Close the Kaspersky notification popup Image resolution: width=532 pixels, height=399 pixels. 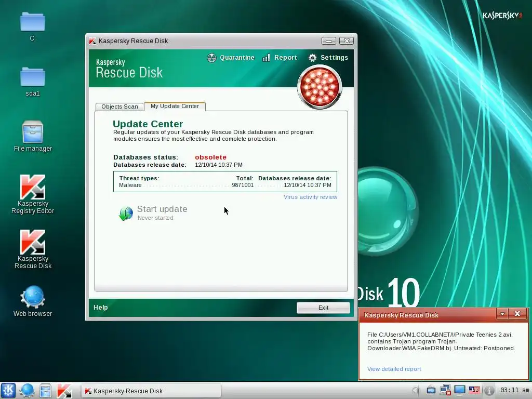(x=517, y=314)
